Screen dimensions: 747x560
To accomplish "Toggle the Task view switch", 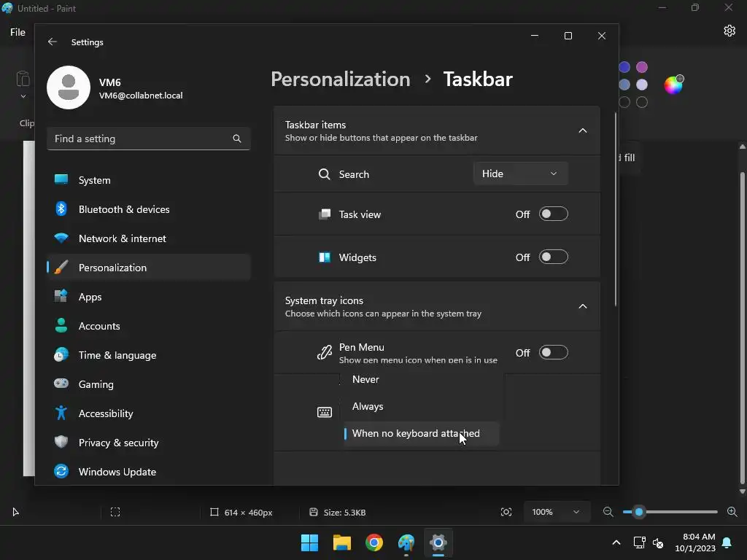I will tap(553, 214).
